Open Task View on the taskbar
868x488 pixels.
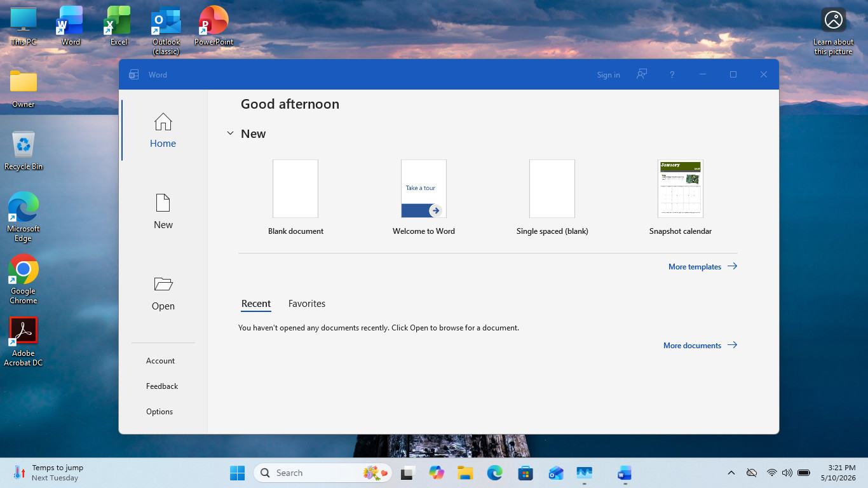[407, 473]
